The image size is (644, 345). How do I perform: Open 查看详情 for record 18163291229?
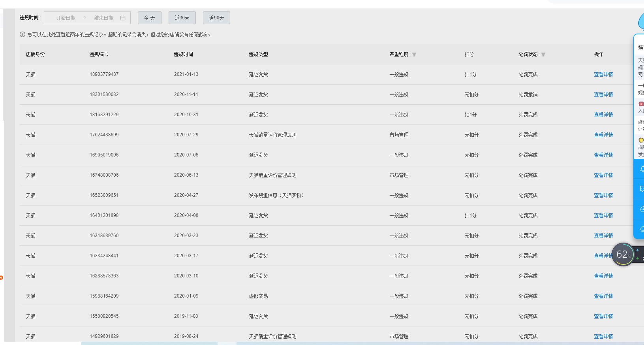point(603,115)
